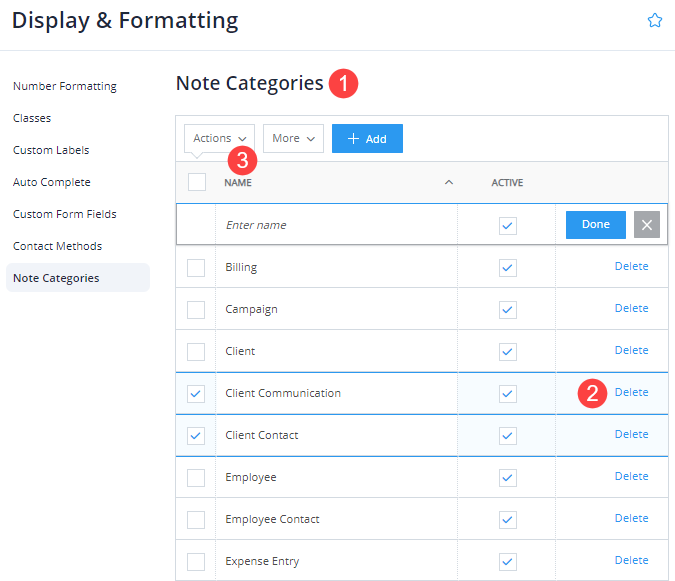This screenshot has width=675, height=581.
Task: Cancel new row with X button
Action: click(x=647, y=225)
